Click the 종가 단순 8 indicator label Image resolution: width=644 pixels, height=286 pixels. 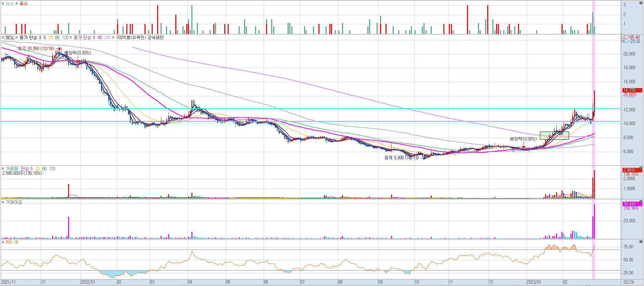[x=84, y=37]
